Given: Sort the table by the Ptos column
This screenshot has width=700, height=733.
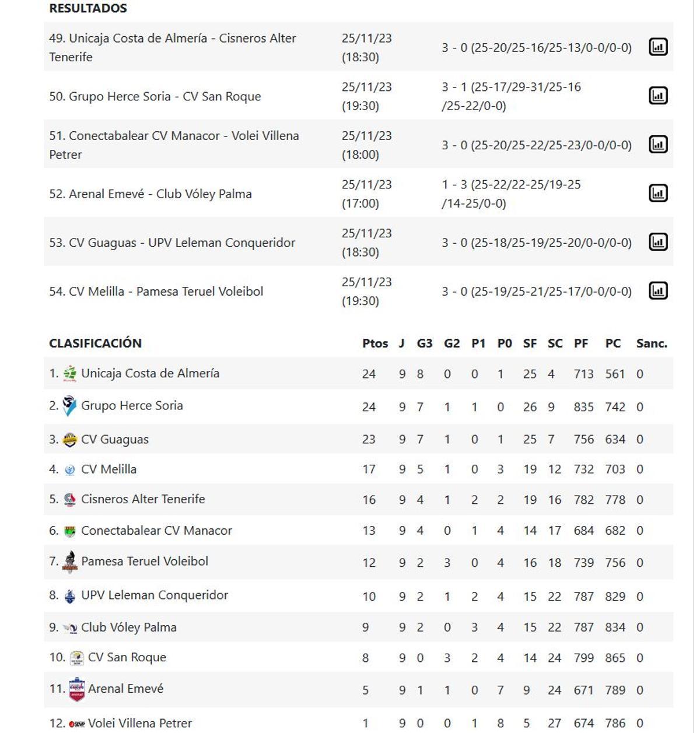Looking at the screenshot, I should click(x=375, y=343).
